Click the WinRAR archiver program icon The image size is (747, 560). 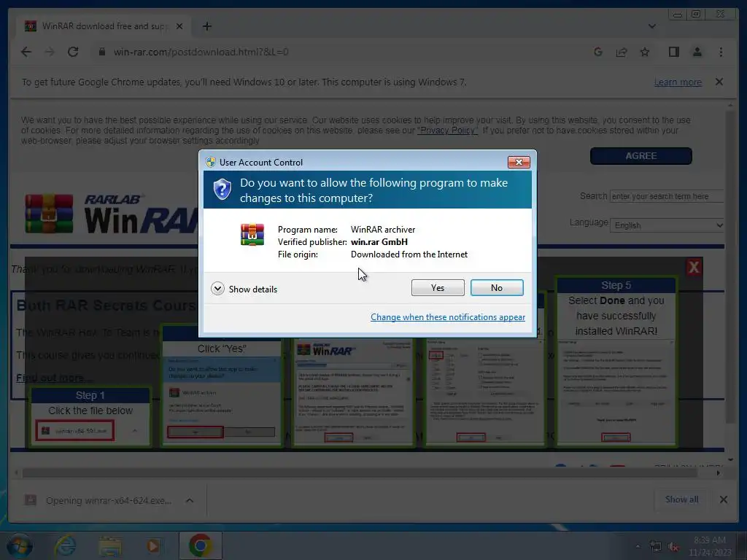point(252,235)
